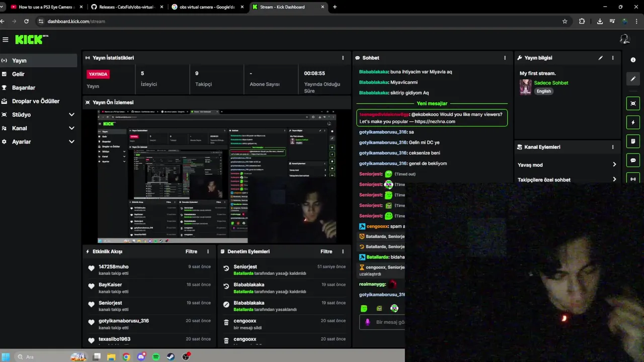The height and width of the screenshot is (362, 644).
Task: Click the green emote icon below chat
Action: tap(364, 308)
